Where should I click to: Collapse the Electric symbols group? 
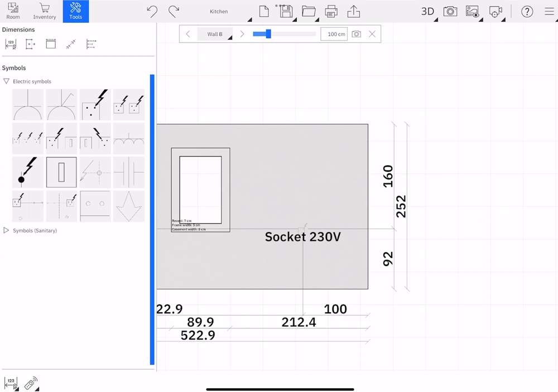(x=6, y=81)
